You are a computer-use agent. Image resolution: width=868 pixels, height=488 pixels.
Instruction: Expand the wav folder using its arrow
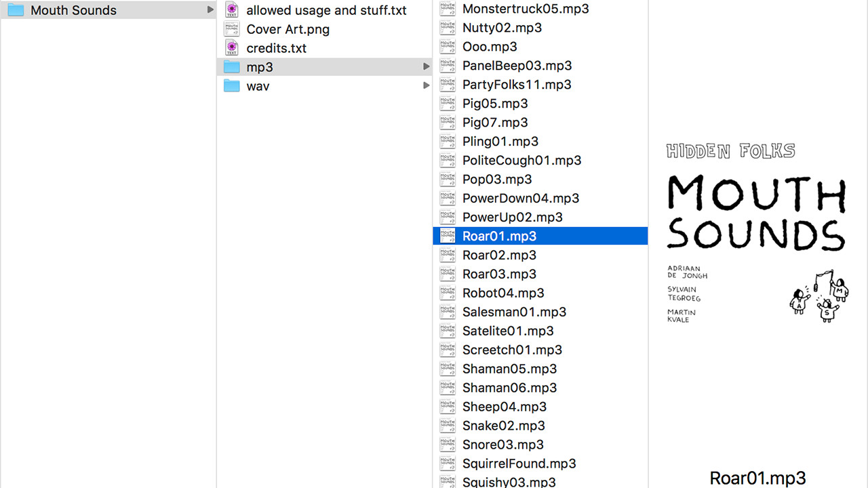426,86
